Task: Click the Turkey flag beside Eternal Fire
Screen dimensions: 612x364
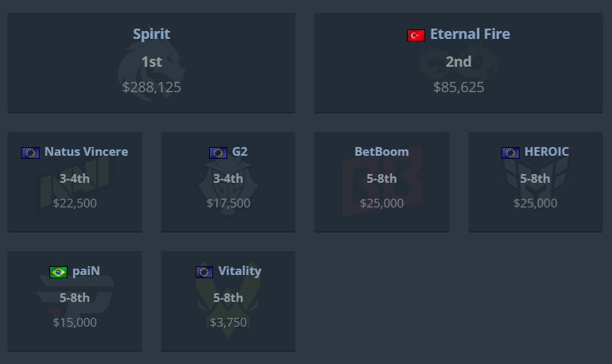Action: pyautogui.click(x=416, y=35)
